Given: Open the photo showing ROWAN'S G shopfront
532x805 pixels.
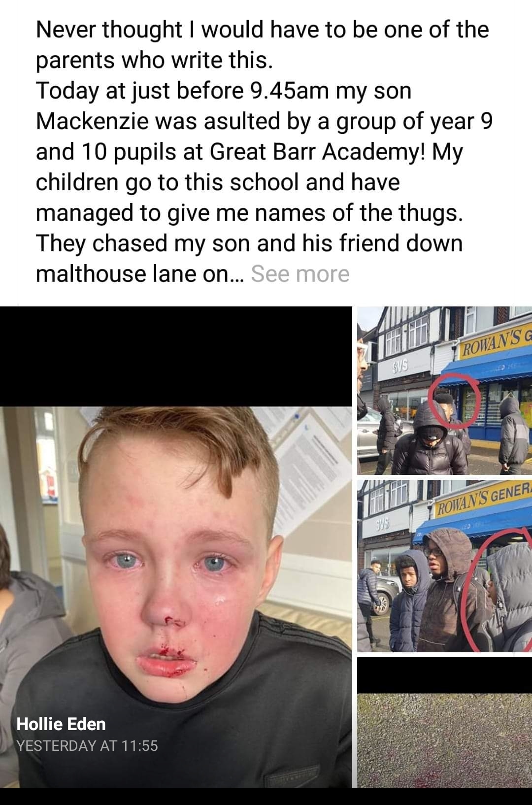Looking at the screenshot, I should click(x=444, y=390).
